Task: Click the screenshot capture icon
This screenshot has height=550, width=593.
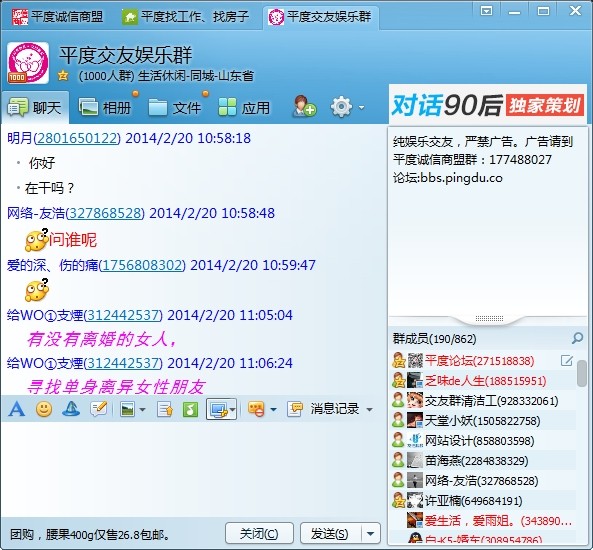Action: (x=218, y=409)
